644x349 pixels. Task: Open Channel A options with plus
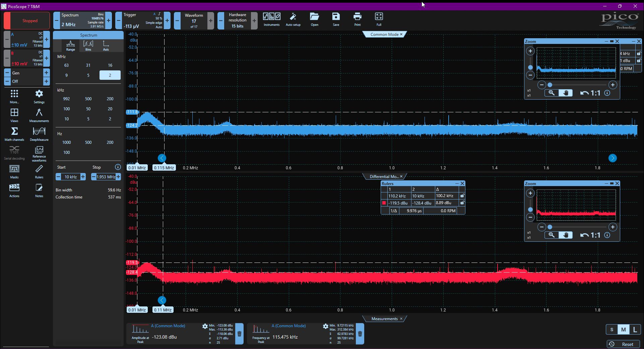point(47,40)
